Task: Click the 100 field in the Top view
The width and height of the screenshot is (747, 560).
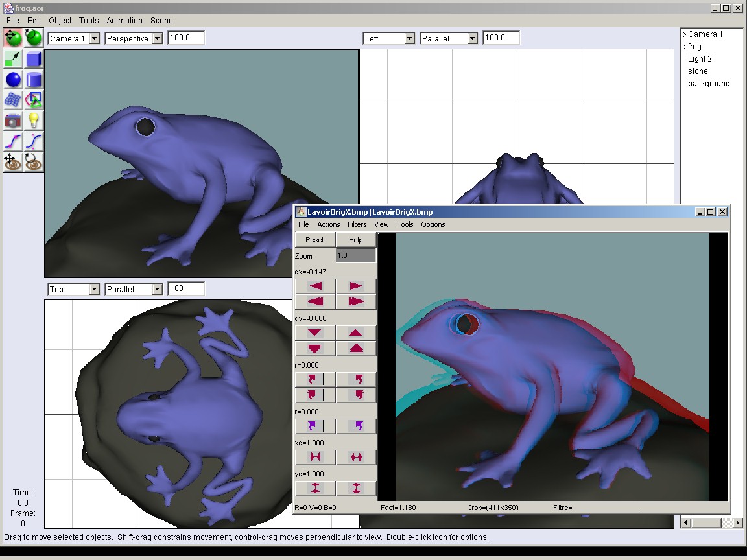Action: 186,288
